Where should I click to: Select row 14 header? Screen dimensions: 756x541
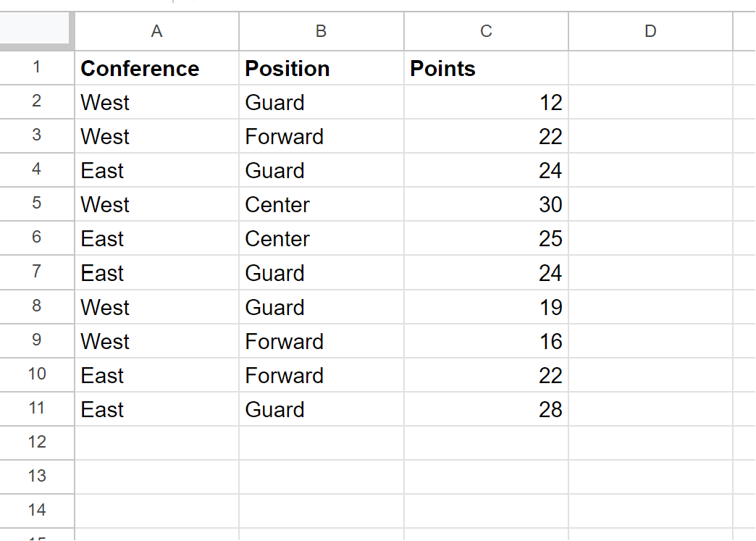36,511
